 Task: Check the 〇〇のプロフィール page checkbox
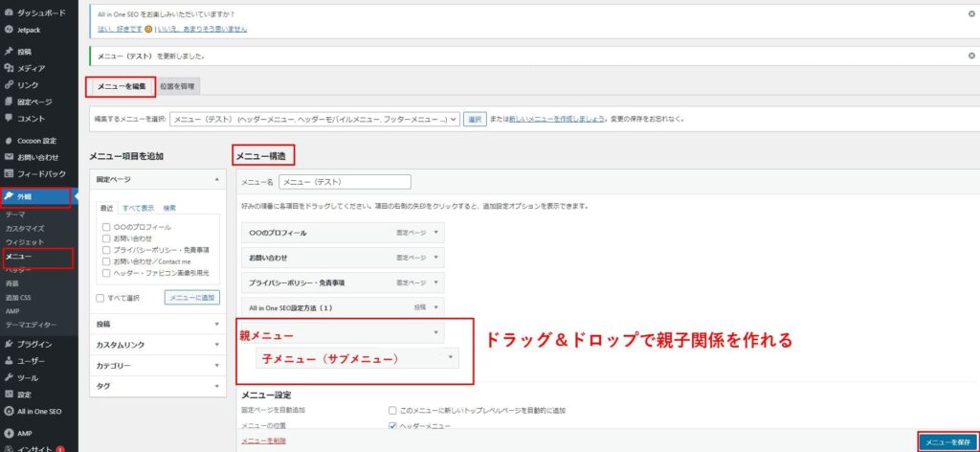point(107,227)
